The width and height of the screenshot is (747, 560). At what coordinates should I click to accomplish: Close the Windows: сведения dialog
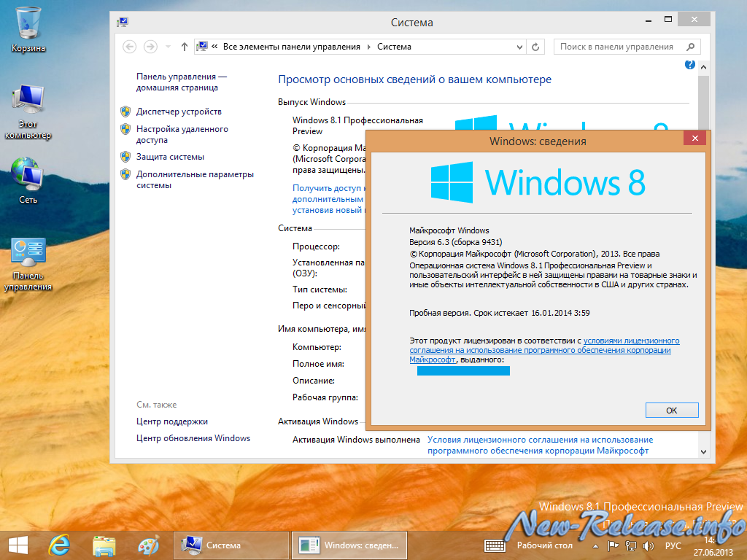pyautogui.click(x=694, y=138)
